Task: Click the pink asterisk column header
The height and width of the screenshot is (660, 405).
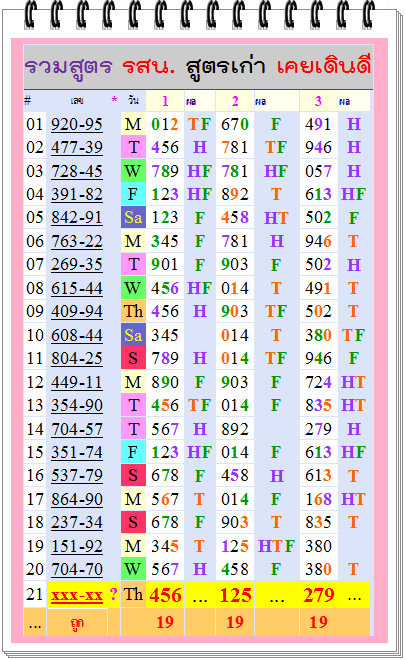Action: [x=114, y=100]
